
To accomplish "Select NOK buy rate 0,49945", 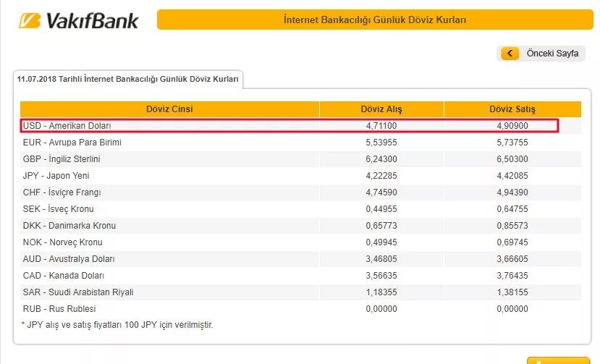I will [x=381, y=242].
